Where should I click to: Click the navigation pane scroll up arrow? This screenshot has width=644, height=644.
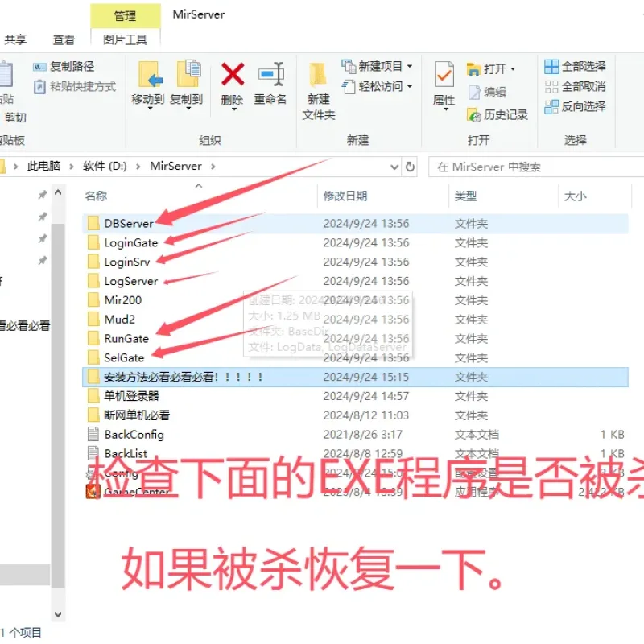tap(58, 192)
